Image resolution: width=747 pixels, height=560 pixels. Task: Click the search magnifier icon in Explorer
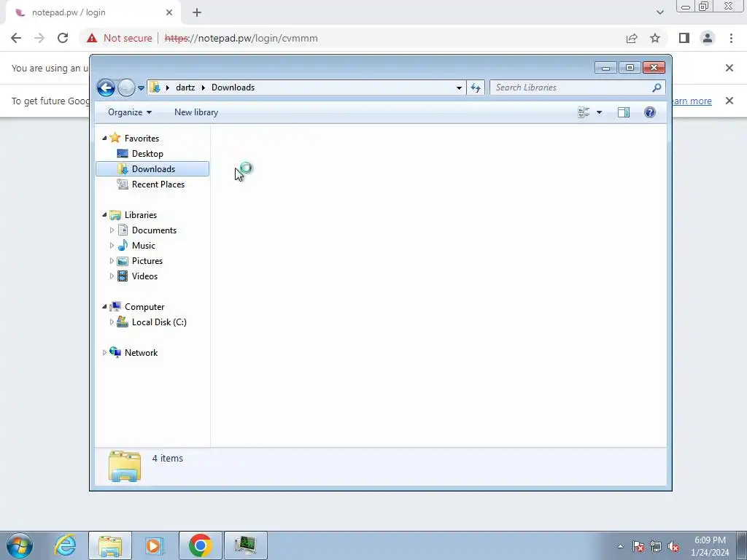(x=657, y=87)
